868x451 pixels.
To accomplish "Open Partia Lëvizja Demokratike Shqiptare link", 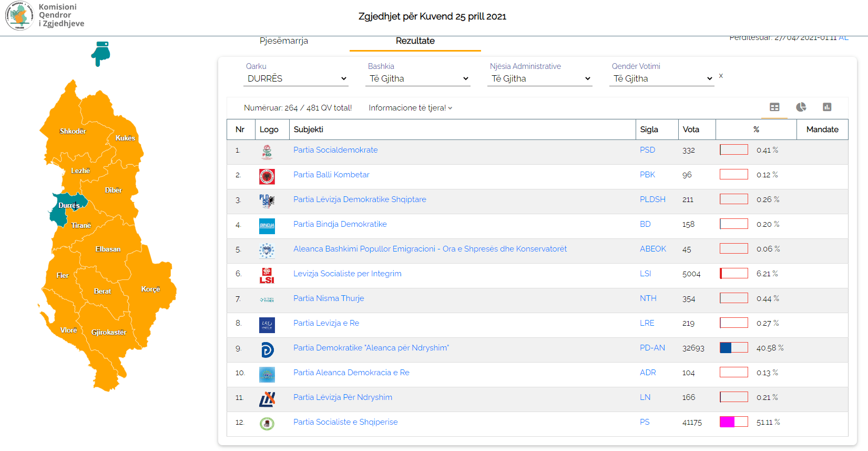I will (360, 199).
